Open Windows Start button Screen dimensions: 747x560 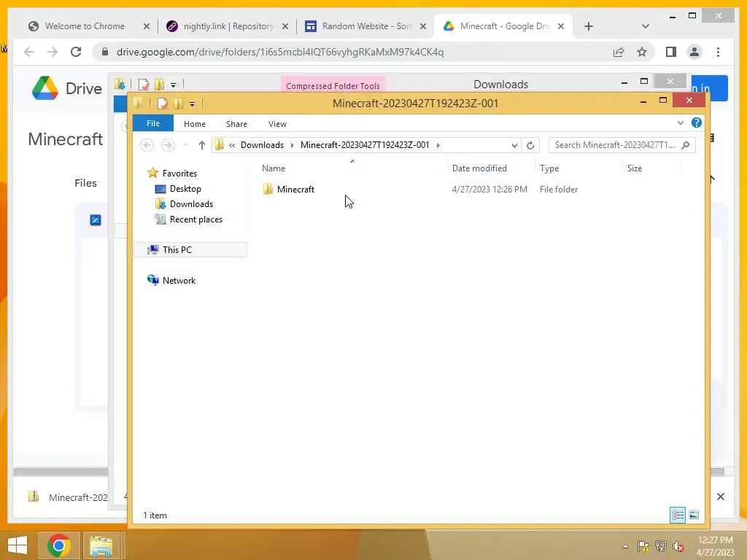[18, 545]
